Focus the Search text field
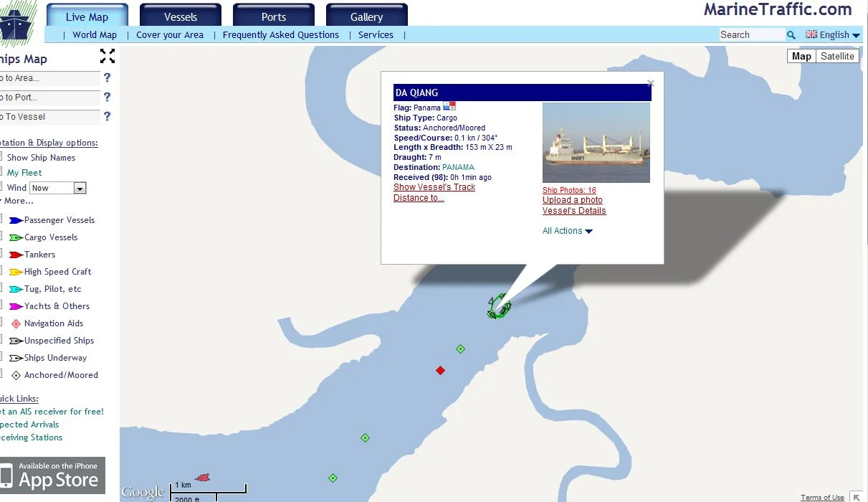This screenshot has height=502, width=868. [752, 34]
